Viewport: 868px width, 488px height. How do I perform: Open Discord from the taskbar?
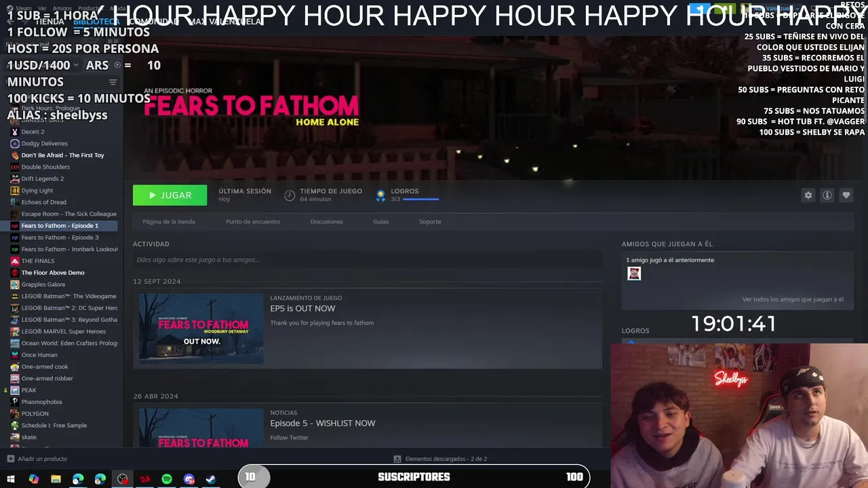tap(189, 479)
